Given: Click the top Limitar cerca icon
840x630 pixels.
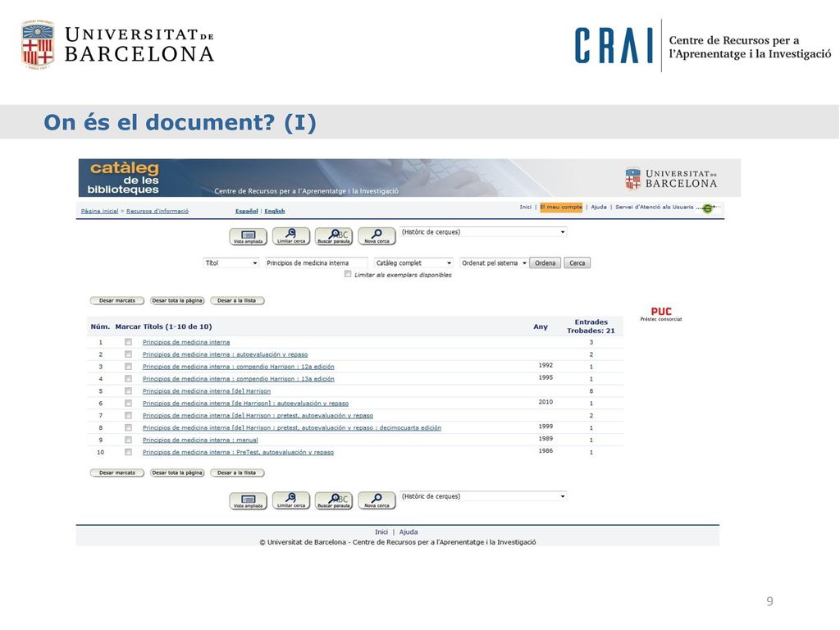Looking at the screenshot, I should (x=291, y=236).
